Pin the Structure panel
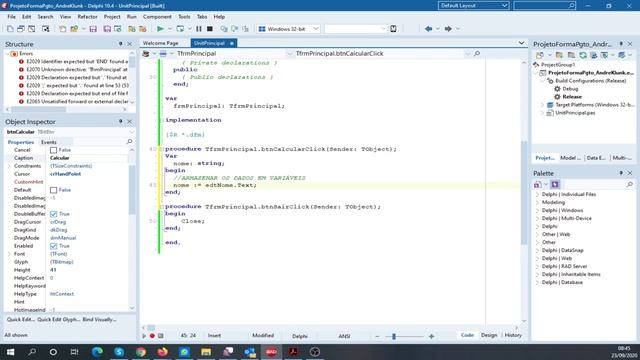This screenshot has height=360, width=640. [120, 44]
